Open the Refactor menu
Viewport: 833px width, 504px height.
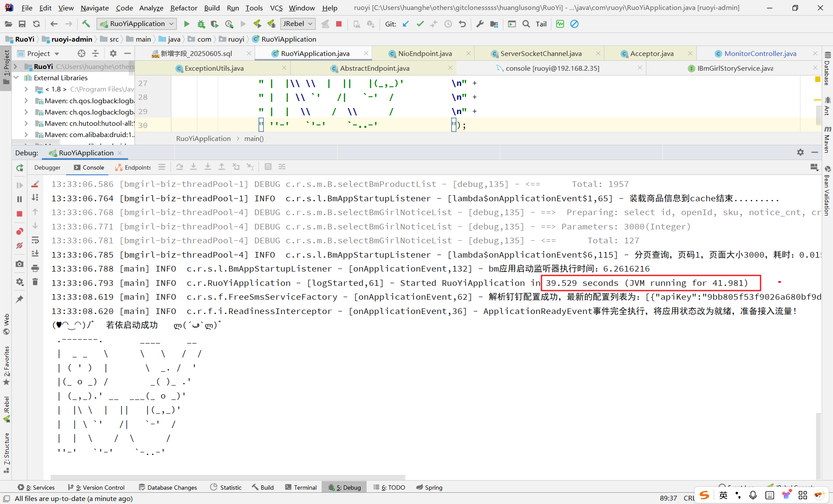184,8
